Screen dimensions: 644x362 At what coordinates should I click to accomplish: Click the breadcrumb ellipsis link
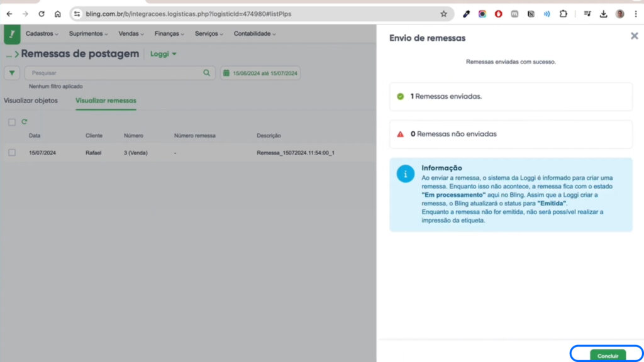coord(9,55)
